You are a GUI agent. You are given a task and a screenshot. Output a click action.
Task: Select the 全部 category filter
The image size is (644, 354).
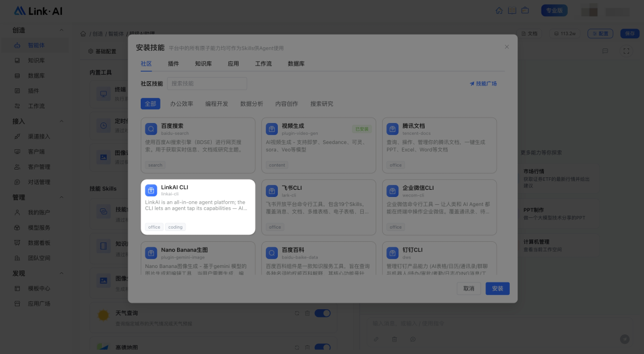pos(150,104)
